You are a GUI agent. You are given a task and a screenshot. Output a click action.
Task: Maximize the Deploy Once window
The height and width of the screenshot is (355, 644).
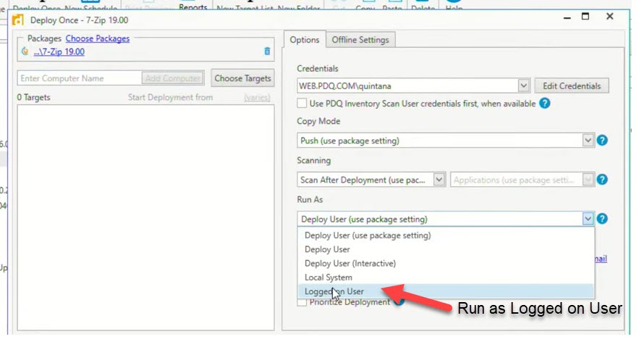click(585, 17)
